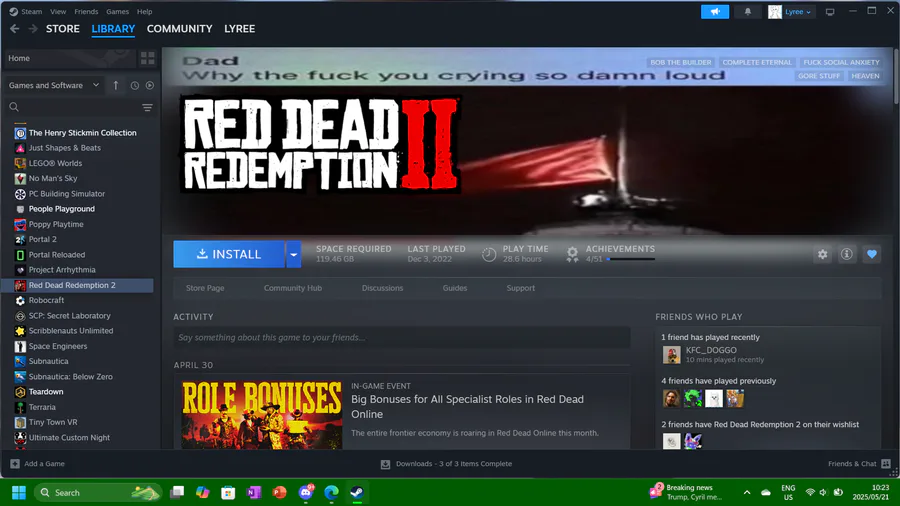
Task: Open the advanced filter sliders icon
Action: pos(147,107)
